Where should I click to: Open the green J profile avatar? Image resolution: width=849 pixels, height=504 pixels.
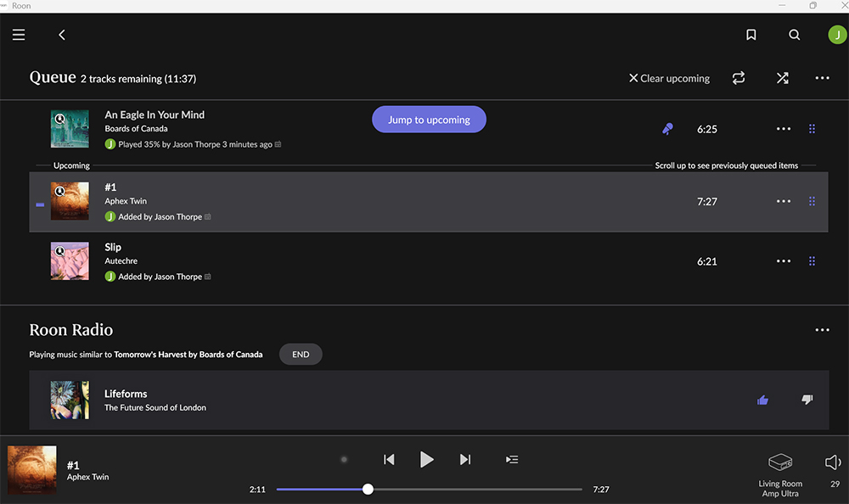coord(838,35)
